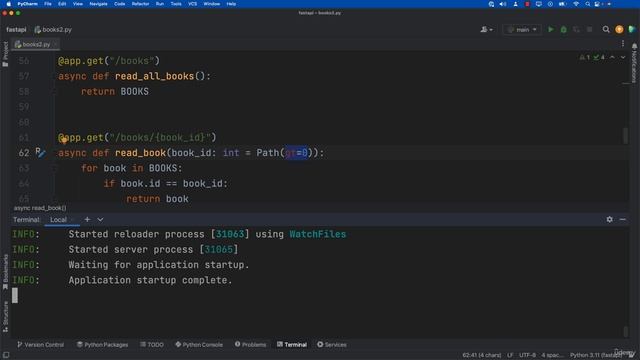The image size is (640, 360).
Task: Run the main configuration with green play button
Action: pos(551,29)
